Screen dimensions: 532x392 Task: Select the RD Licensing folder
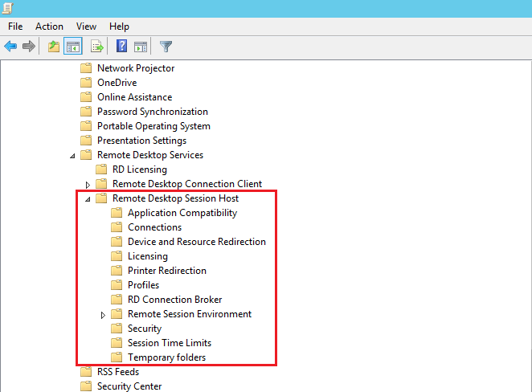[x=139, y=169]
